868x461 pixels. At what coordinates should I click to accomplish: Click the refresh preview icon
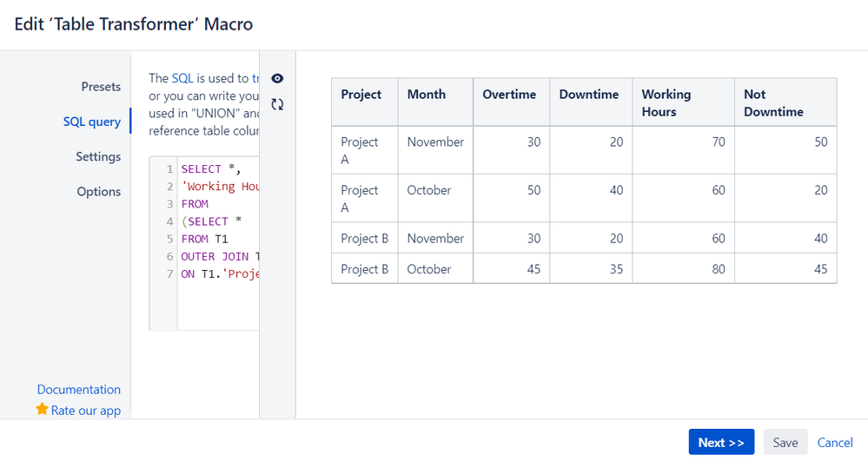(x=277, y=104)
